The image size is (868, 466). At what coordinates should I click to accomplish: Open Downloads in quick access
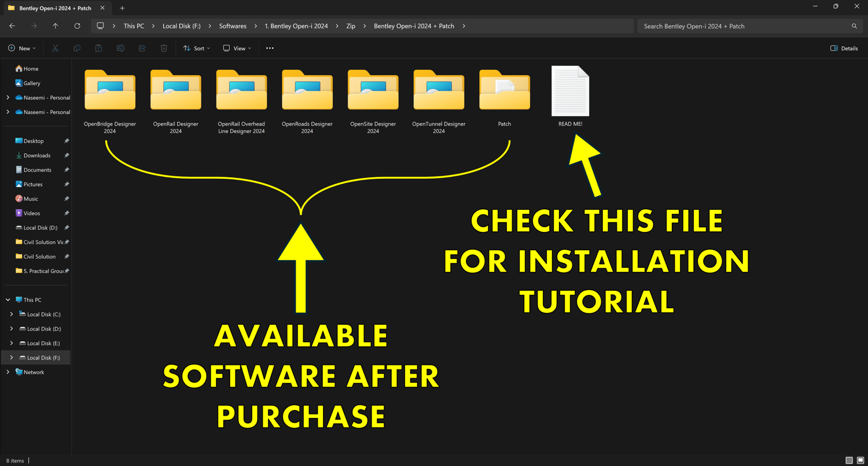pyautogui.click(x=36, y=156)
